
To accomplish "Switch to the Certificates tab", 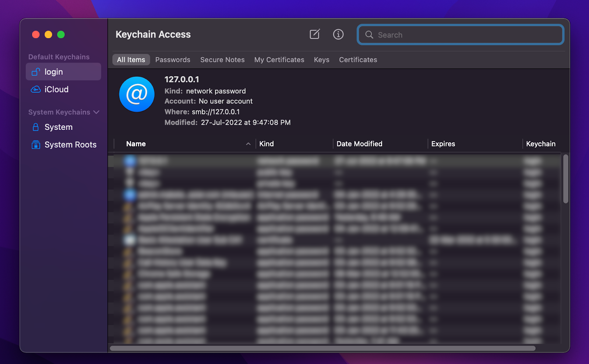I will click(358, 60).
